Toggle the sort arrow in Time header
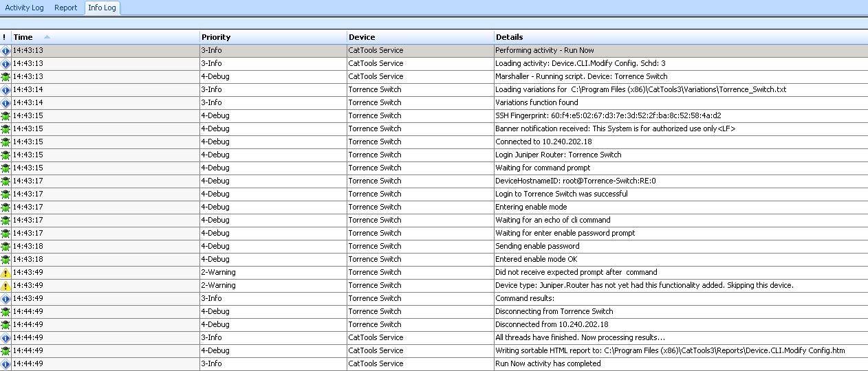The height and width of the screenshot is (371, 868). tap(47, 37)
